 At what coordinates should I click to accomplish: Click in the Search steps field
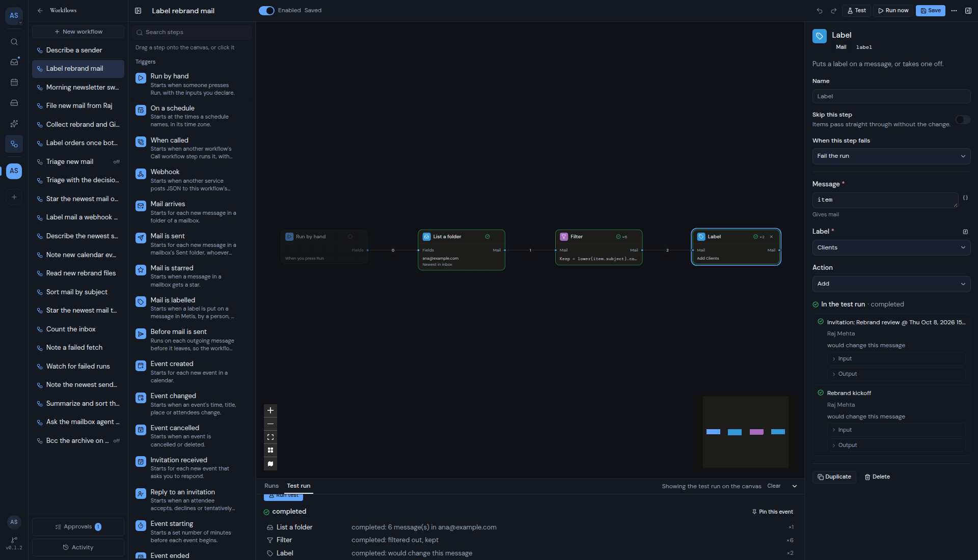(192, 32)
